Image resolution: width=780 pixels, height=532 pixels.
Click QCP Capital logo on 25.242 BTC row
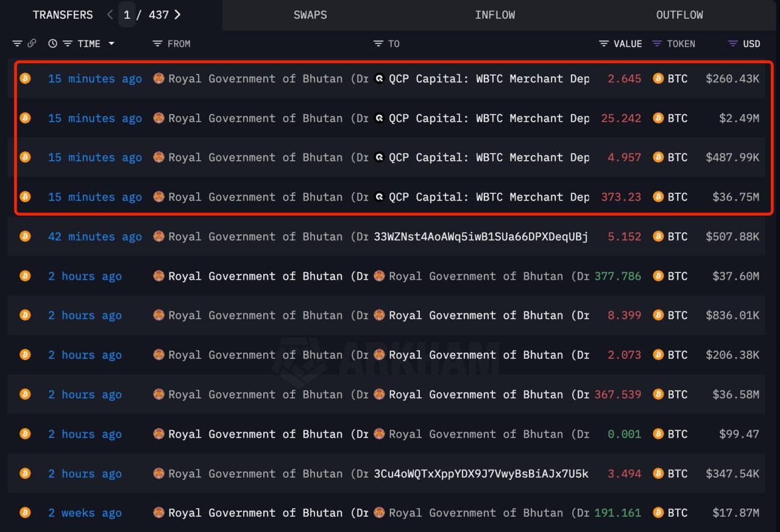(x=379, y=118)
